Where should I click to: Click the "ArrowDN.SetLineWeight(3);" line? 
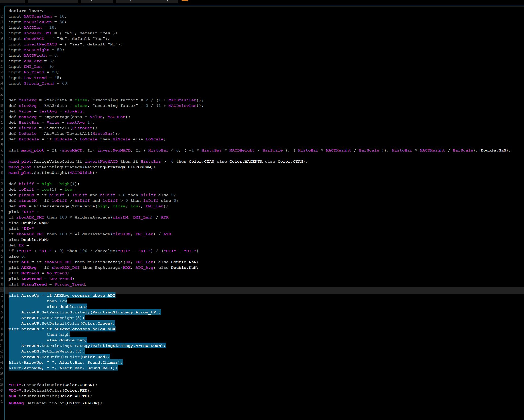tap(53, 351)
